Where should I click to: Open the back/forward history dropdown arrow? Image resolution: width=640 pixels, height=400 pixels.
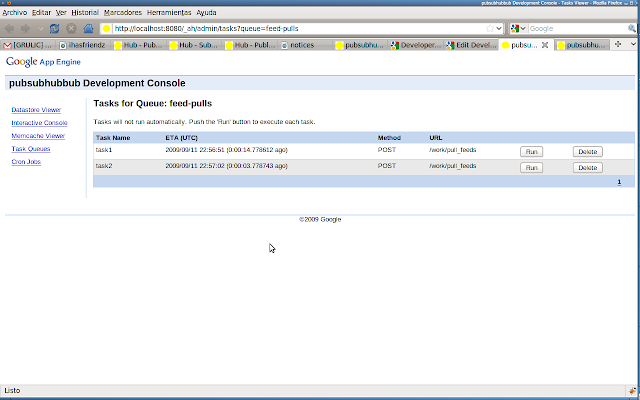point(40,29)
